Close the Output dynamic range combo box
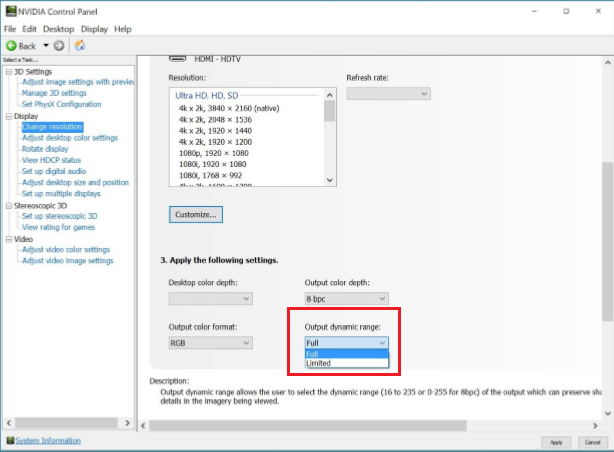This screenshot has height=452, width=614. click(347, 343)
